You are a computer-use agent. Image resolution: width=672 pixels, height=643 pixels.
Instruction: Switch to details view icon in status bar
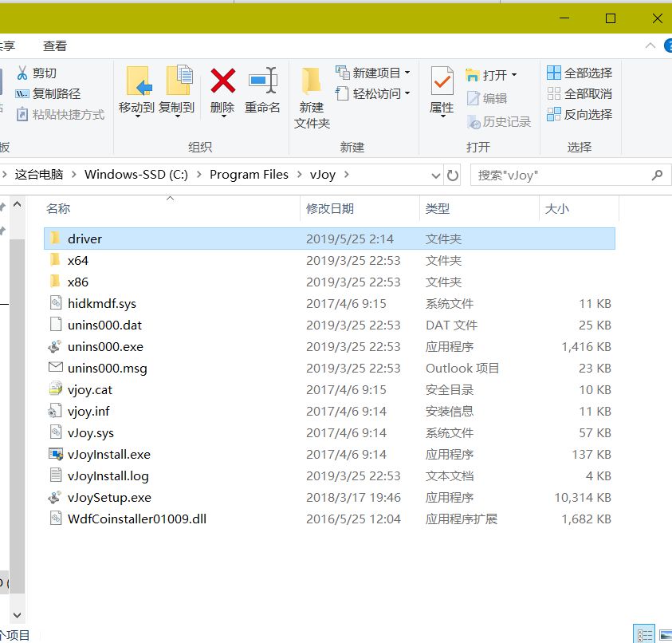pos(645,634)
